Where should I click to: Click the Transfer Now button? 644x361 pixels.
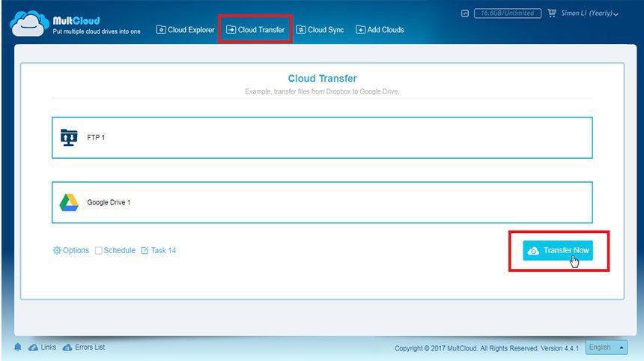pos(558,250)
